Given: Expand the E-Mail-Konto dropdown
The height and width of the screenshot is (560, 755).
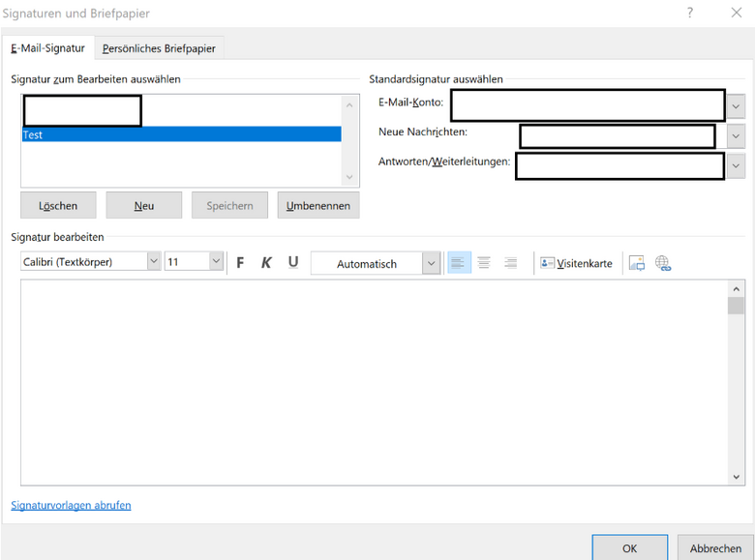Looking at the screenshot, I should (736, 106).
